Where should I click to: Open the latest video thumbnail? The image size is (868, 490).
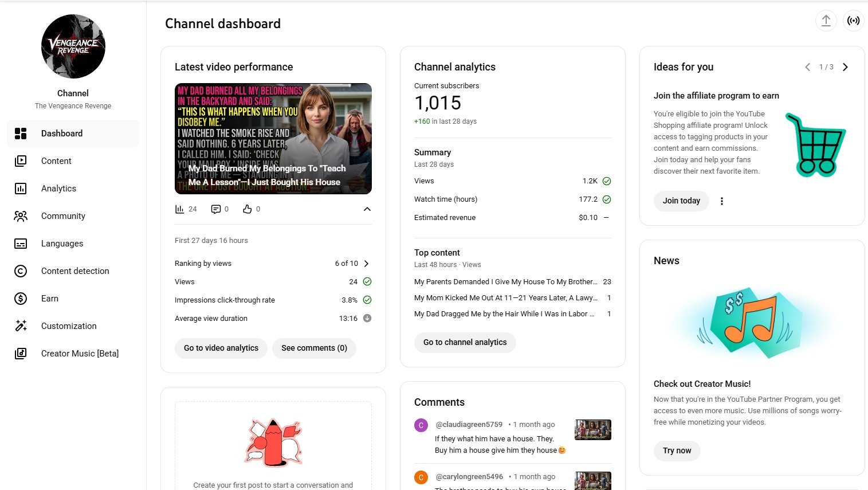[x=273, y=139]
